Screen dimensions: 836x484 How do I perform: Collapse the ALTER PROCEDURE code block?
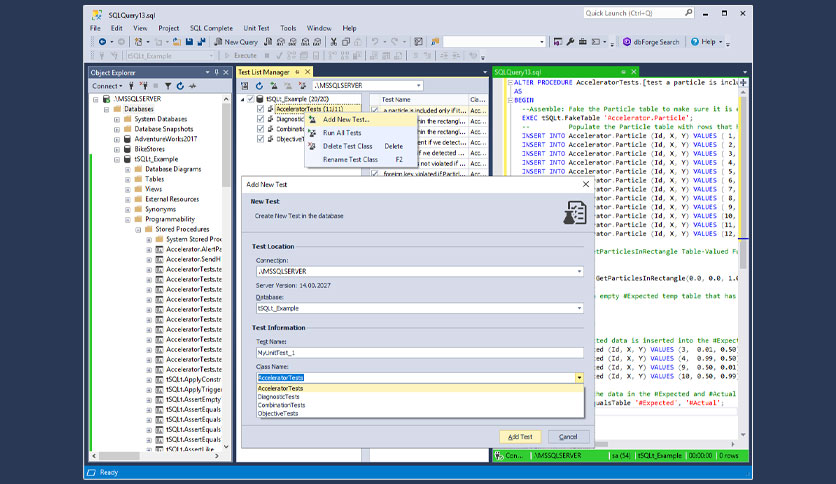[x=510, y=83]
